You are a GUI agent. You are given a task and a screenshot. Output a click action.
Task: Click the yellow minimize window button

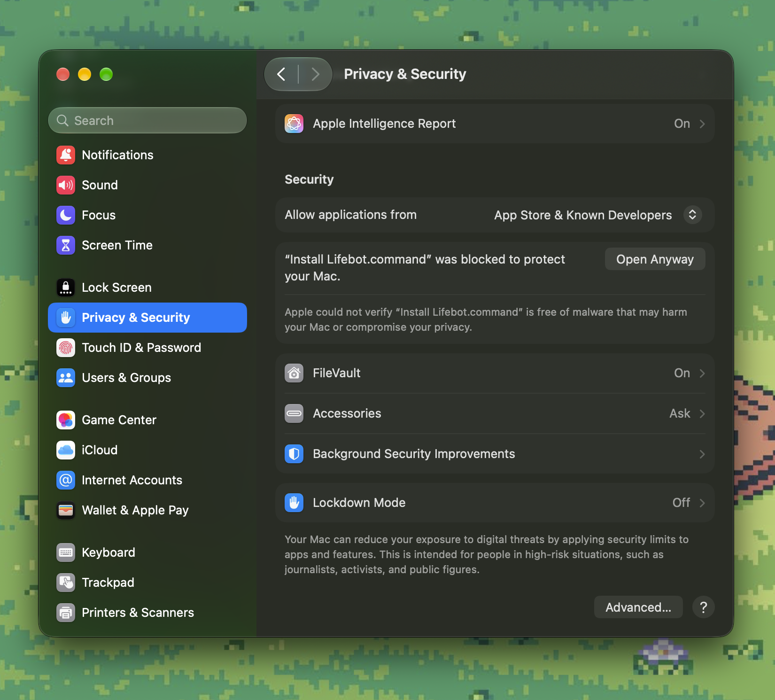click(85, 74)
